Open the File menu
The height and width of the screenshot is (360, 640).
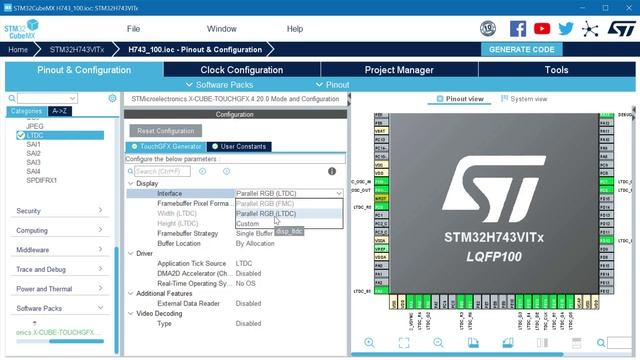133,29
